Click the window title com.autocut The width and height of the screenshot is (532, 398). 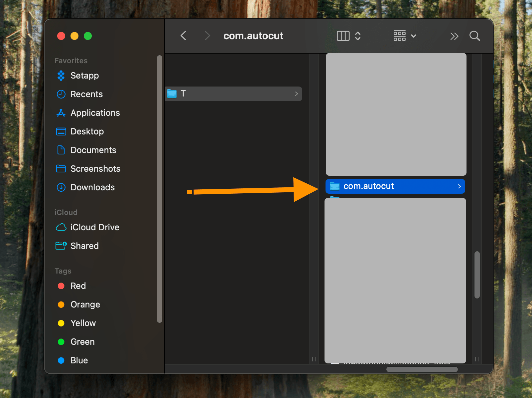(253, 36)
